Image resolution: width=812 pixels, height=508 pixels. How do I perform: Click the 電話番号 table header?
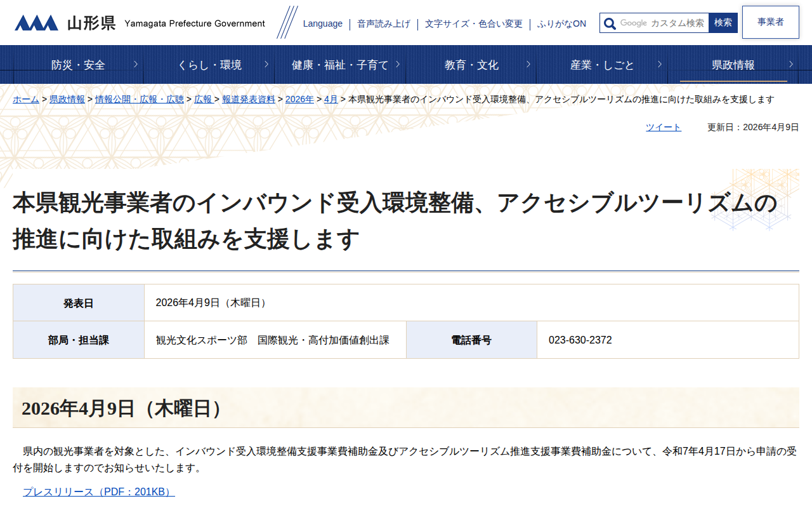(x=471, y=340)
